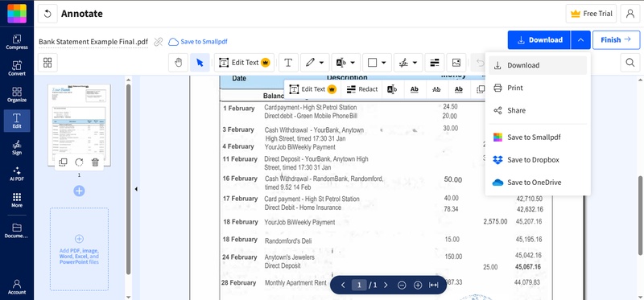Collapse the thumbnail panel with left arrow

[x=136, y=189]
